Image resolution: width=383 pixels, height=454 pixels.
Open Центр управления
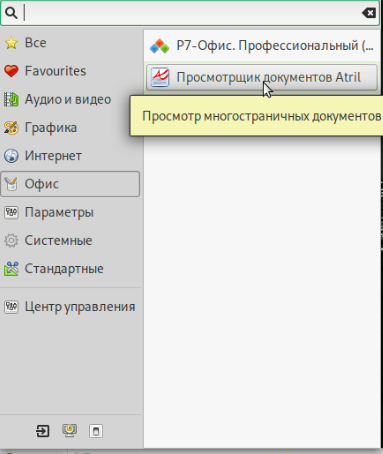tap(70, 307)
